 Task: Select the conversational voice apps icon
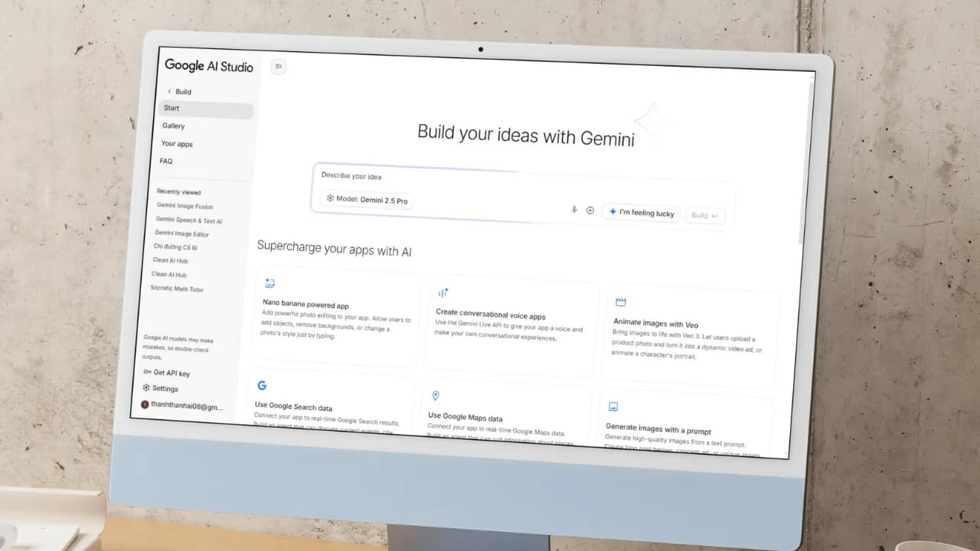(x=443, y=292)
